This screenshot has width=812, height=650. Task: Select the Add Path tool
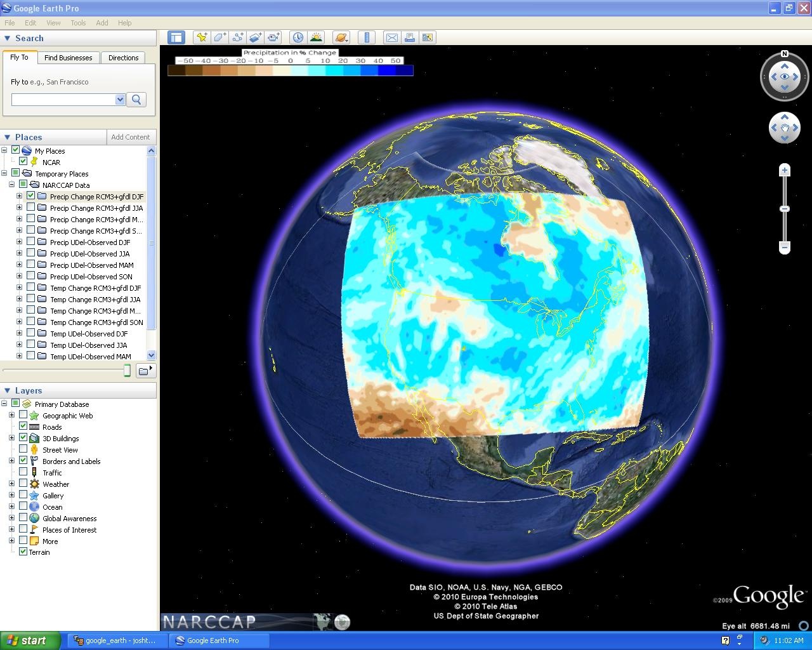(x=237, y=37)
